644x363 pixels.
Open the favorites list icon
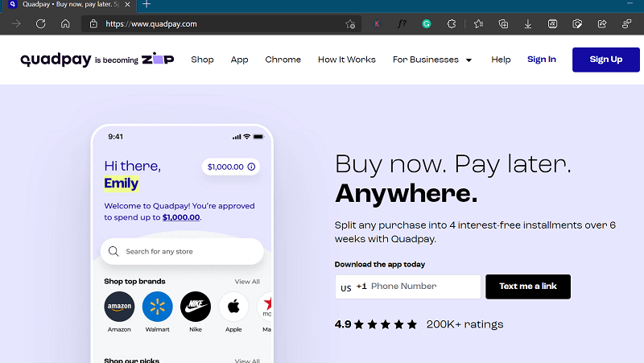[x=478, y=24]
